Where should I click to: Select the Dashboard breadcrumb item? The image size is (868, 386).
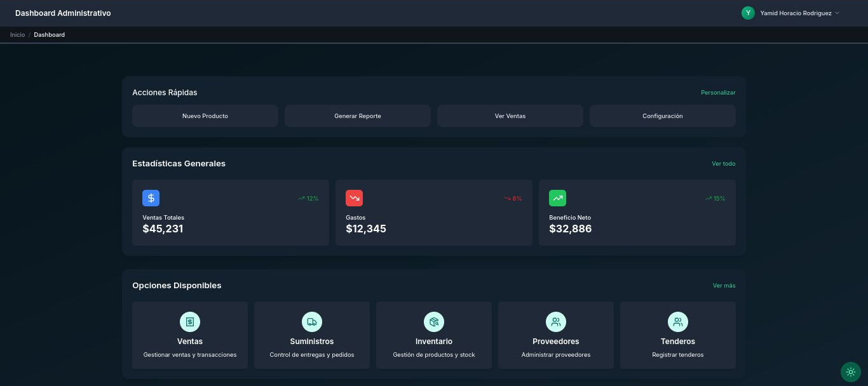[50, 35]
